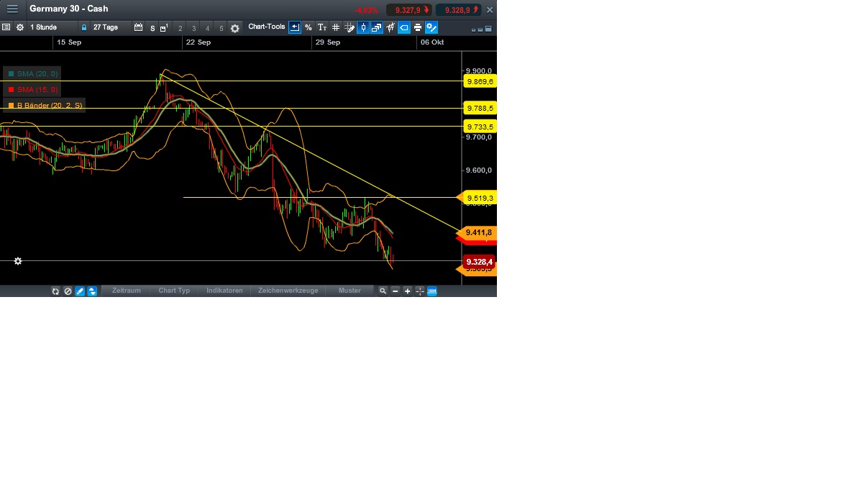Open the print chart icon

point(417,27)
